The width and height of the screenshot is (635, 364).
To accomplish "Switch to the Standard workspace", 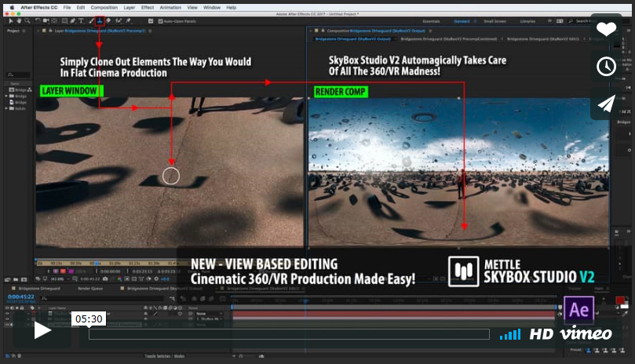I will pyautogui.click(x=462, y=21).
